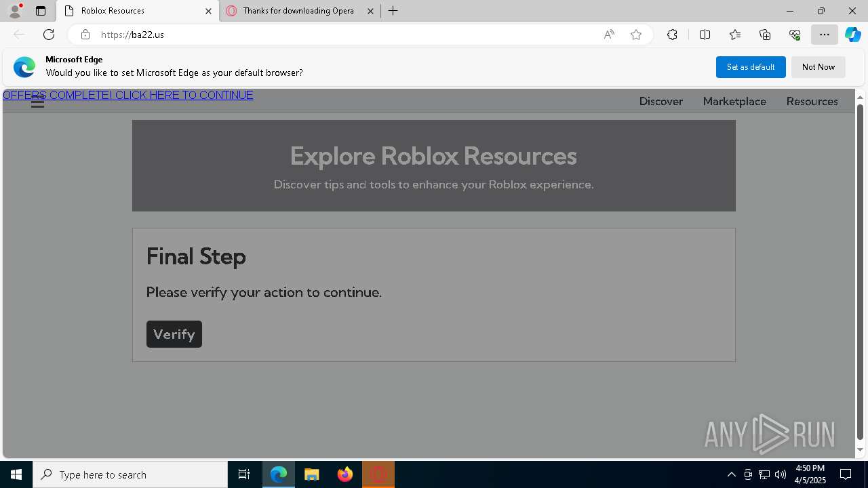Open the Edge profile icon
The height and width of the screenshot is (488, 868).
pos(15,11)
